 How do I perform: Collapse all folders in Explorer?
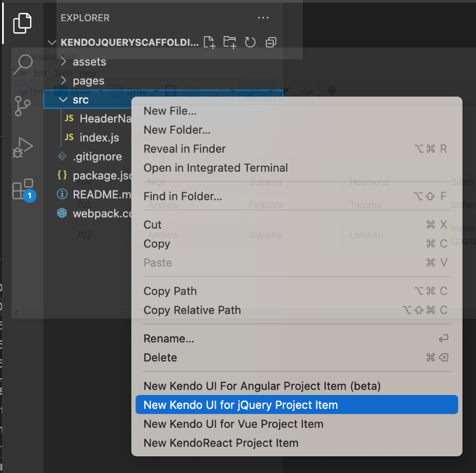point(271,43)
